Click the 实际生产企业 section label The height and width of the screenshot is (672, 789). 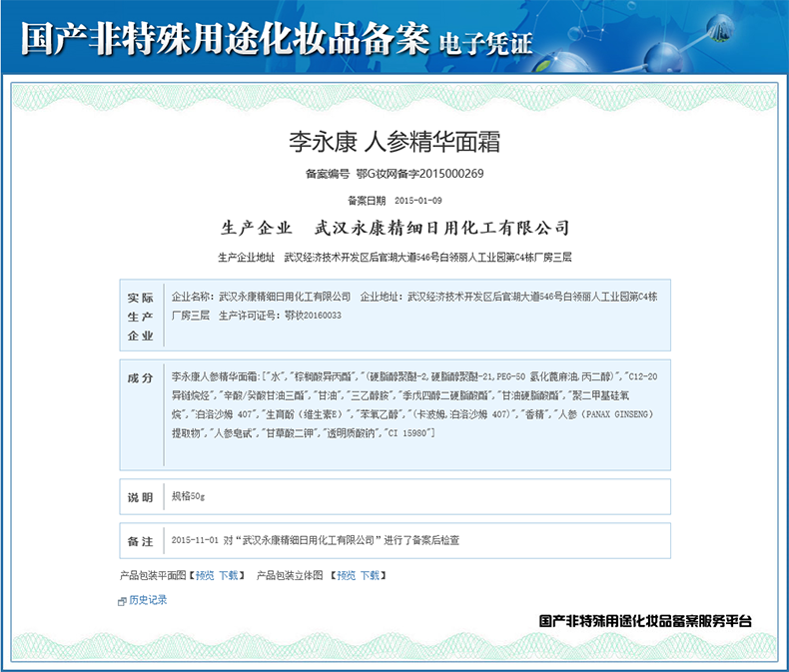[141, 317]
